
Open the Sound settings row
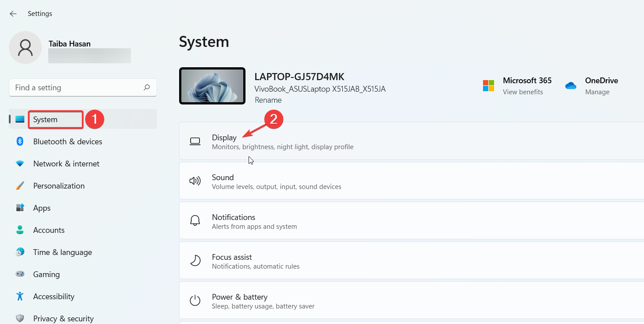pos(411,181)
